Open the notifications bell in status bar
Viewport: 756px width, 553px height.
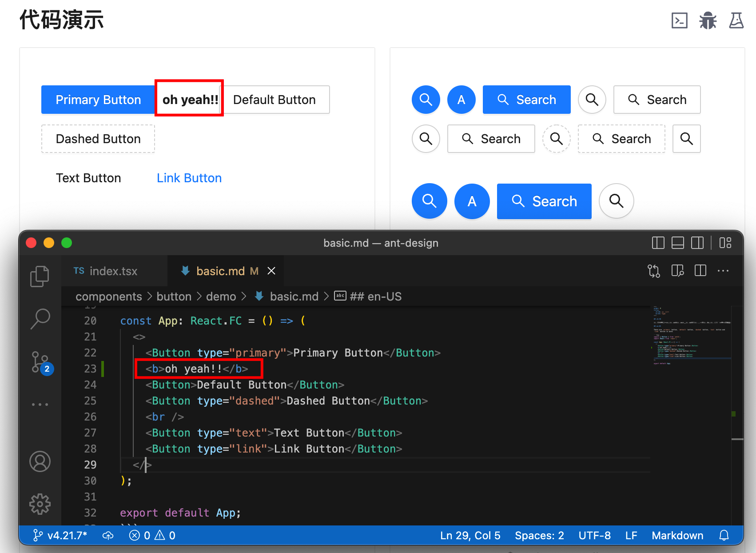click(724, 535)
